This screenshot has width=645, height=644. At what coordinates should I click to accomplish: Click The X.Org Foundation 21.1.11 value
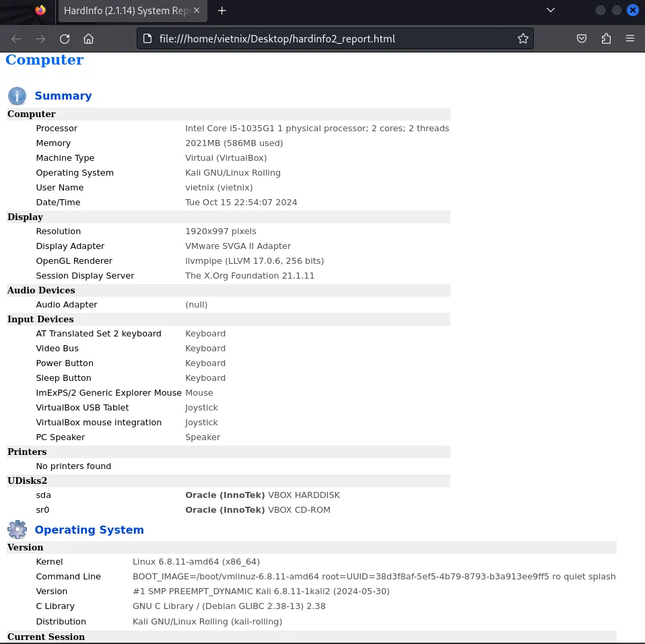point(250,275)
